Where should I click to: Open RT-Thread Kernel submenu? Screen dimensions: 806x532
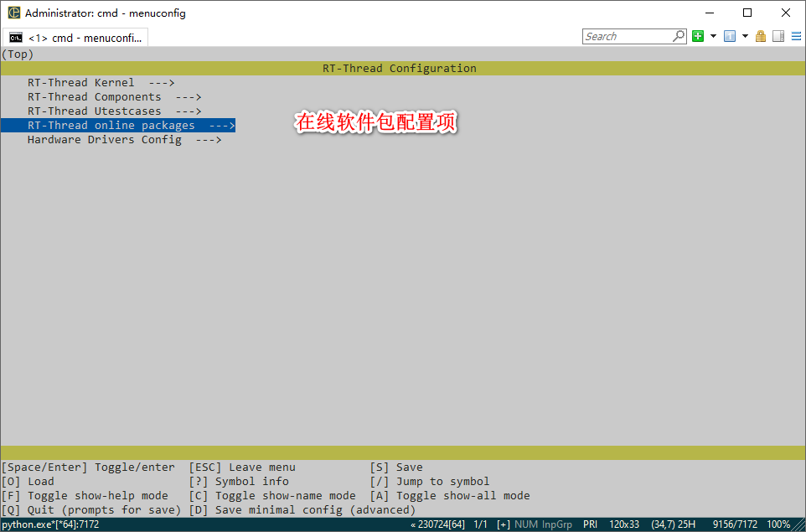[101, 83]
